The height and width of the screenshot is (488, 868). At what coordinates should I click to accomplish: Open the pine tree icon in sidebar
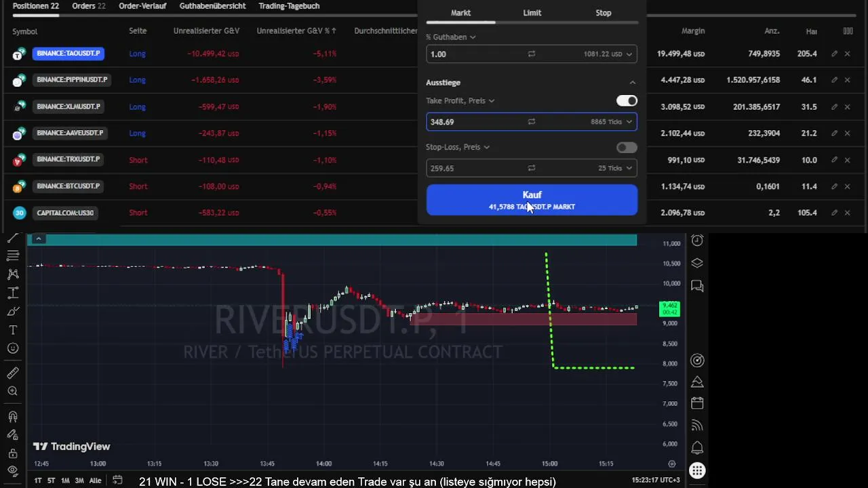(697, 382)
